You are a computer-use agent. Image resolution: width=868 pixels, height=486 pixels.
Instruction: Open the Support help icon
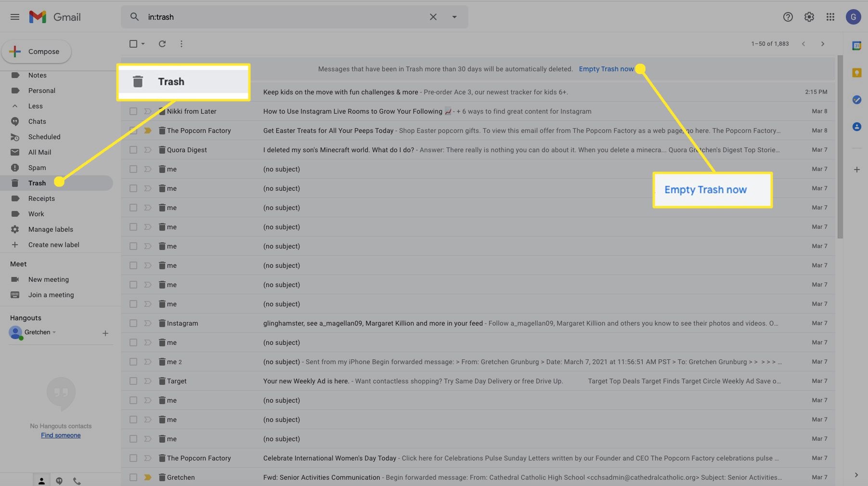(x=788, y=17)
